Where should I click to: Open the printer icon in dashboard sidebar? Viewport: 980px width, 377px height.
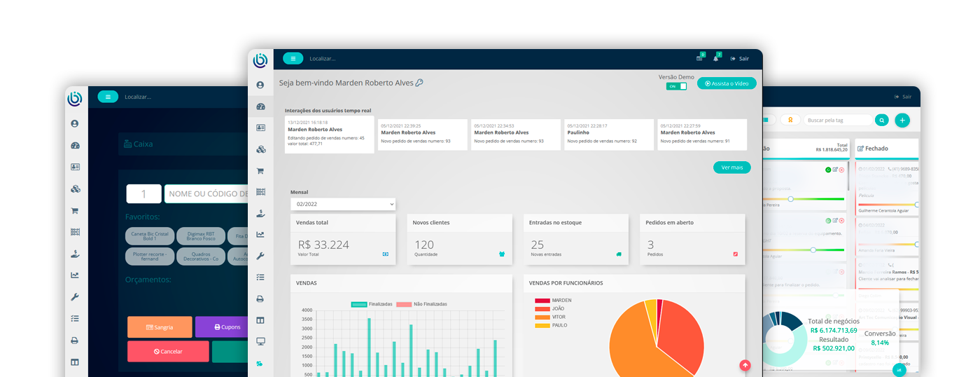(260, 299)
